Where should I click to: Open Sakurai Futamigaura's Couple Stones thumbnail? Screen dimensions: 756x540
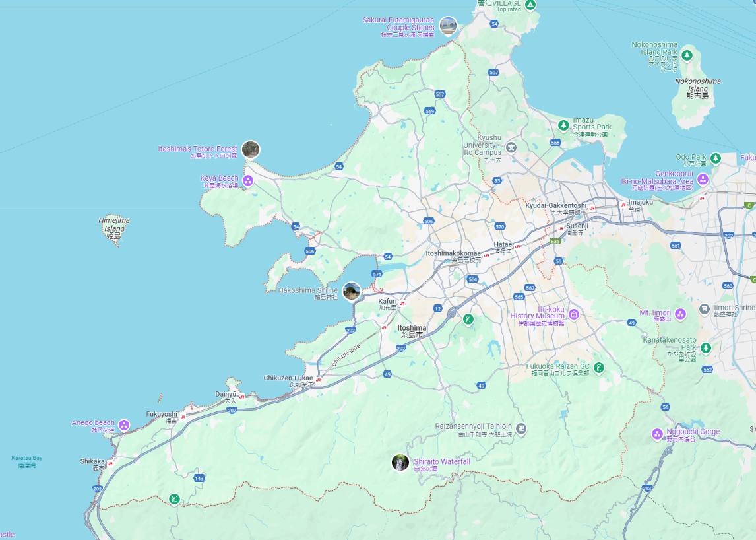(x=448, y=26)
